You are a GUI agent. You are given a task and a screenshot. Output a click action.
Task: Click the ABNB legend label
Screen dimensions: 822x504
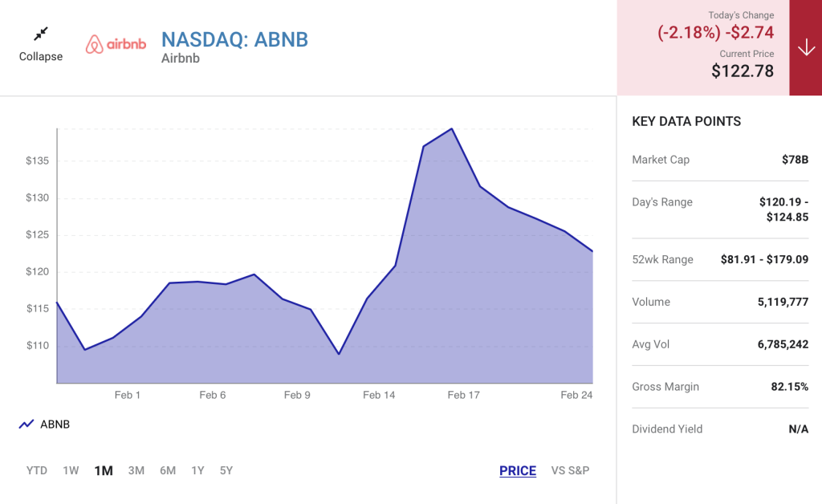click(x=55, y=424)
